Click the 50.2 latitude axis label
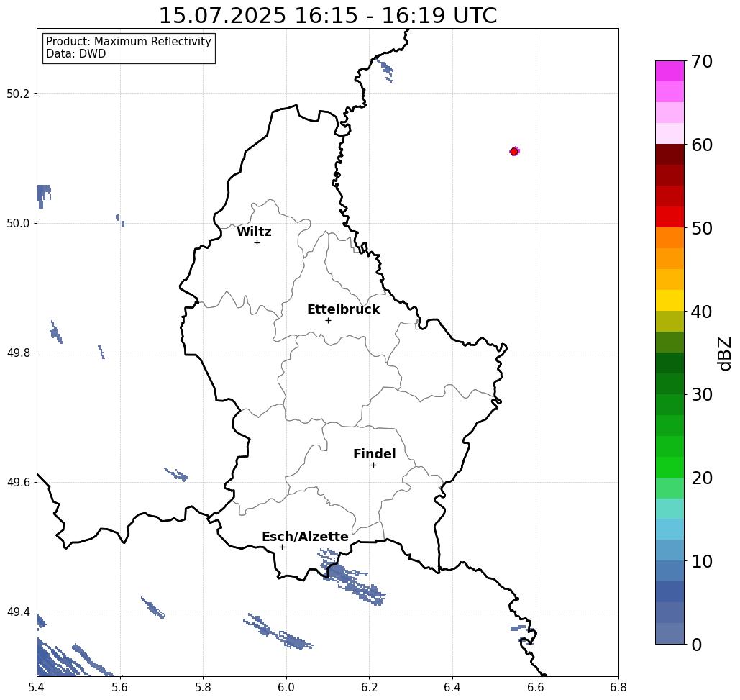This screenshot has height=700, width=740. pyautogui.click(x=18, y=94)
